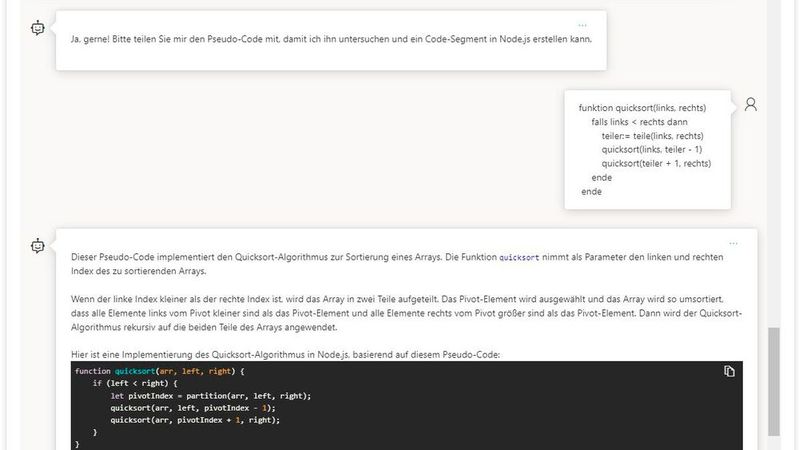This screenshot has width=799, height=450.
Task: Open the three-dot menu on the Quicksort explanation
Action: [733, 243]
